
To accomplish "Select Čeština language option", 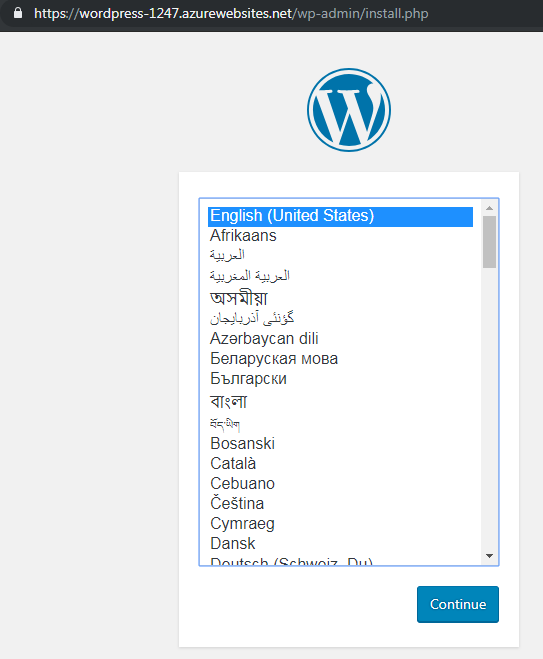I will coord(340,503).
